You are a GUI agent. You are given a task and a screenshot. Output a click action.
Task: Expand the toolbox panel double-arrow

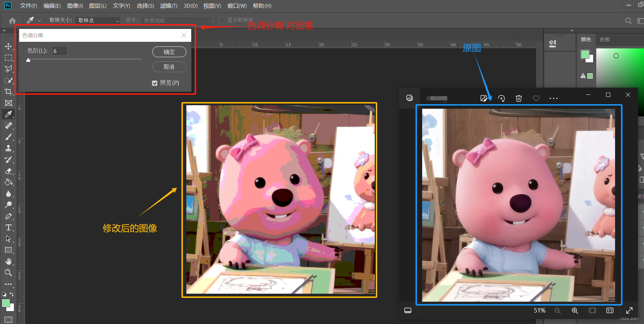4,30
